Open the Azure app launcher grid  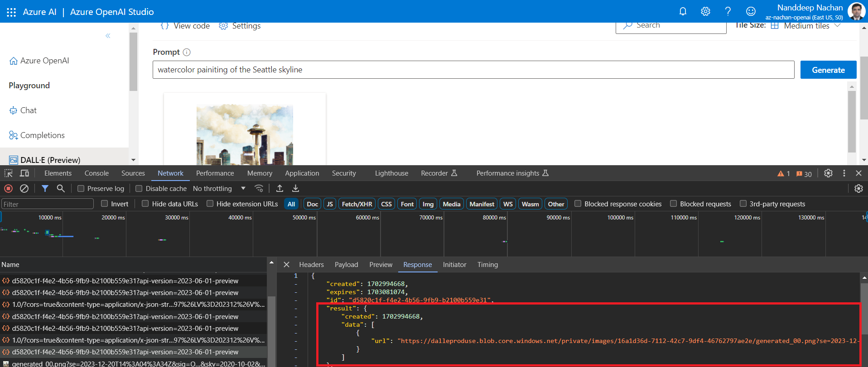tap(11, 12)
